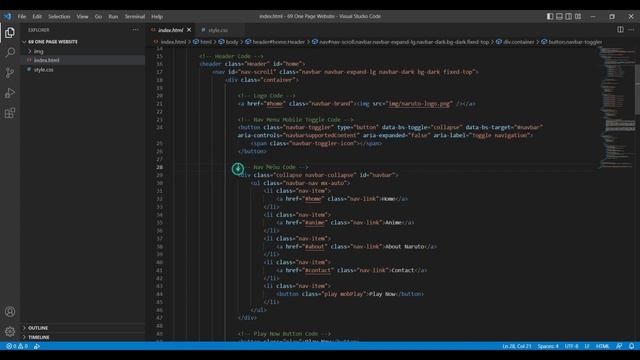Open the View menu
Viewport: 640px width, 360px height.
click(x=82, y=16)
